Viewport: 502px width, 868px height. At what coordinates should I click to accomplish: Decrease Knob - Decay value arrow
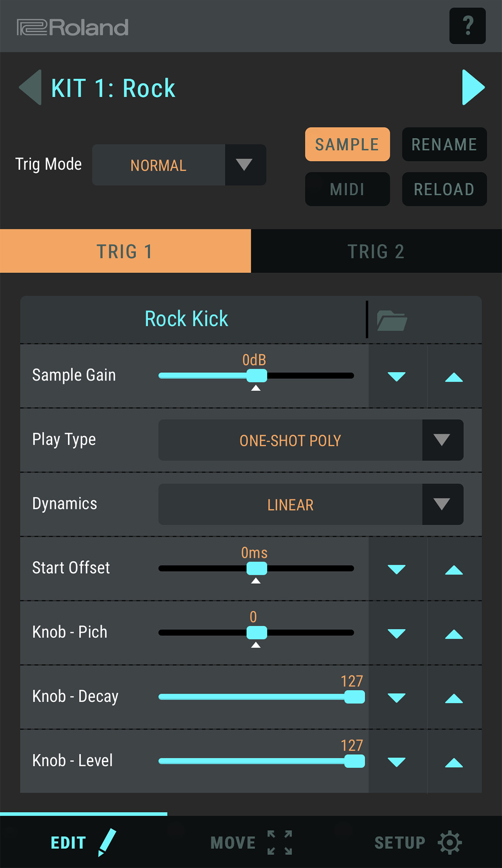(396, 698)
